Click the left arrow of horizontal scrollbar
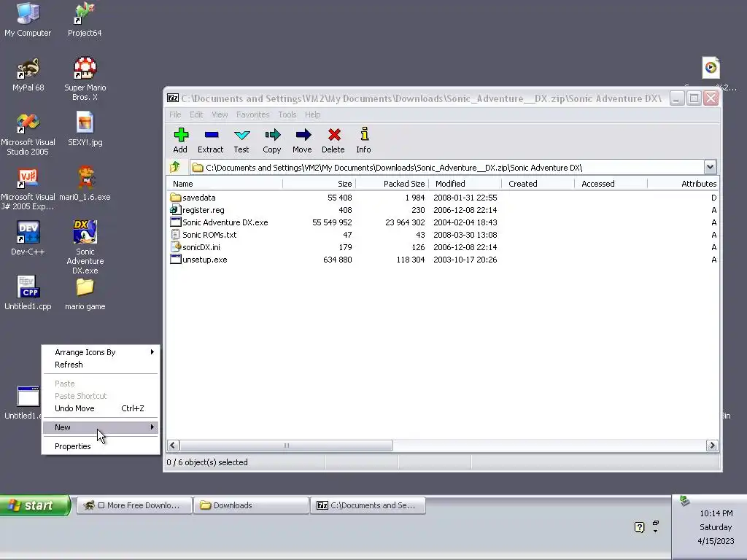 point(173,446)
